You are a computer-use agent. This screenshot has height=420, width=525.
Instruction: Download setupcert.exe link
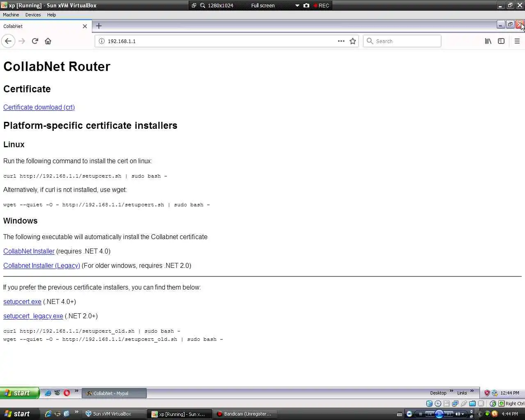(x=22, y=302)
